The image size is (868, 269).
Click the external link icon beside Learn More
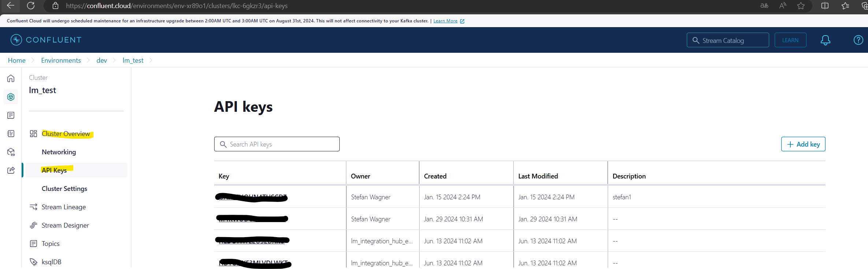tap(462, 21)
